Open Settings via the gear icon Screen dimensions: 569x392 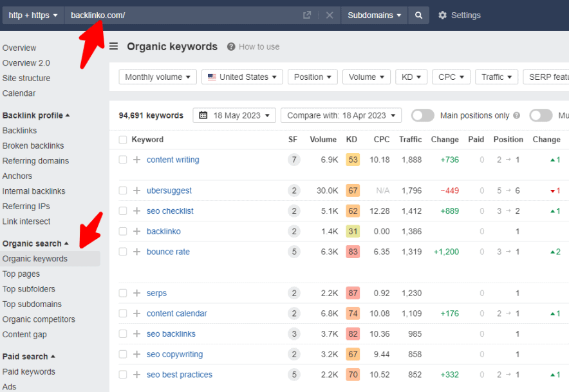click(x=442, y=15)
